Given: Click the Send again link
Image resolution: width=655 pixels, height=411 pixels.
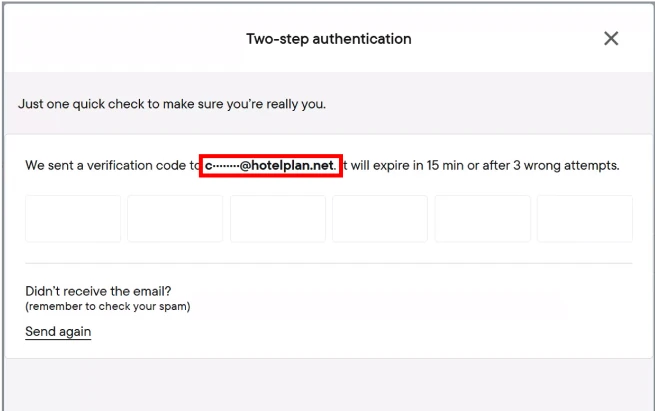Looking at the screenshot, I should click(x=58, y=332).
